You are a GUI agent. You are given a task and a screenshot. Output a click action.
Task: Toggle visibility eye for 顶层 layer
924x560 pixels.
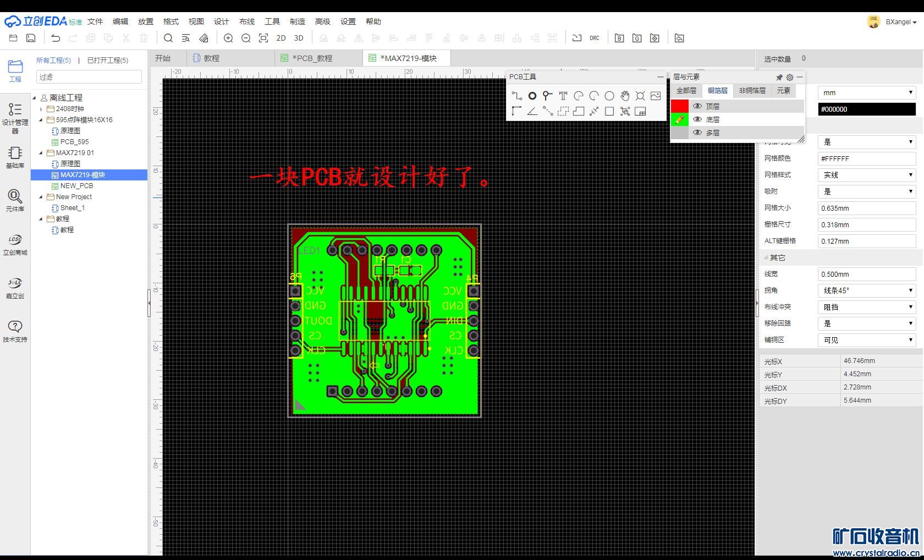[697, 106]
